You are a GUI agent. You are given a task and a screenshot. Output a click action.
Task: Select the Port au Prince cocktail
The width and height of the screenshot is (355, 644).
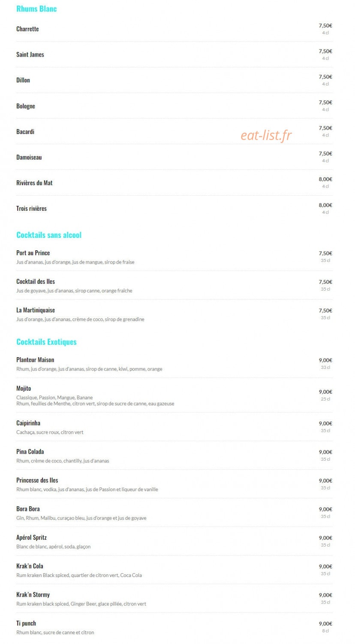pyautogui.click(x=33, y=253)
